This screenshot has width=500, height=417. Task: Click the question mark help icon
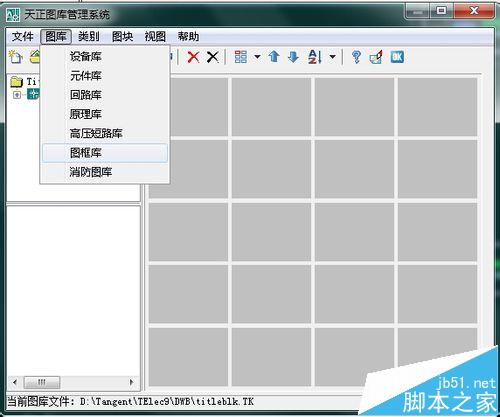click(x=356, y=57)
